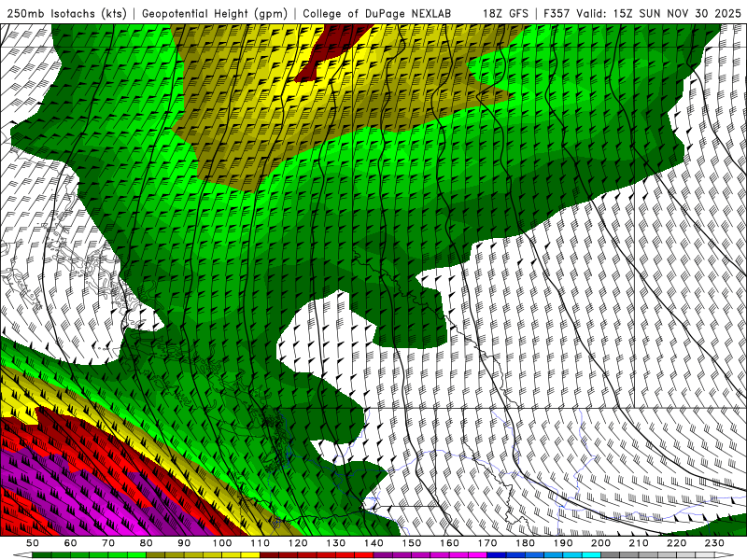The height and width of the screenshot is (560, 747).
Task: Click the first purple swatch right of 140
Action: pos(383,555)
